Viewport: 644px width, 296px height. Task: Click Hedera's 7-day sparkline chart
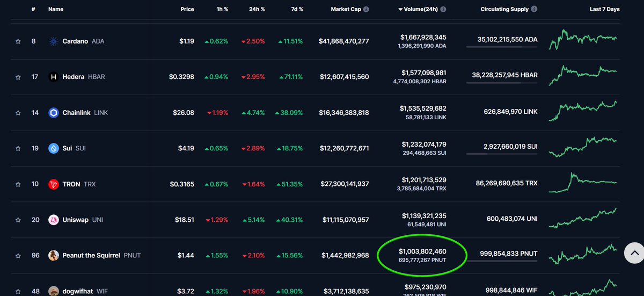pos(583,75)
